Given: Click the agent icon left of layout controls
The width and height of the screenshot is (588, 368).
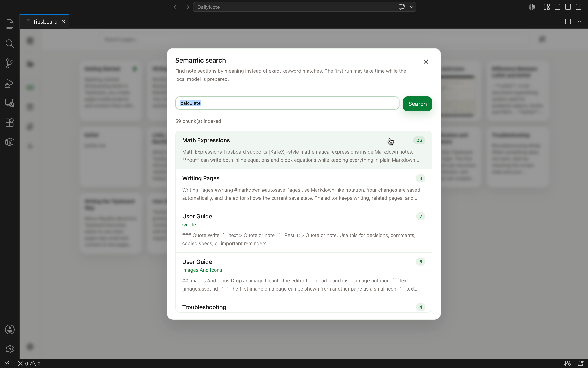Looking at the screenshot, I should 532,7.
